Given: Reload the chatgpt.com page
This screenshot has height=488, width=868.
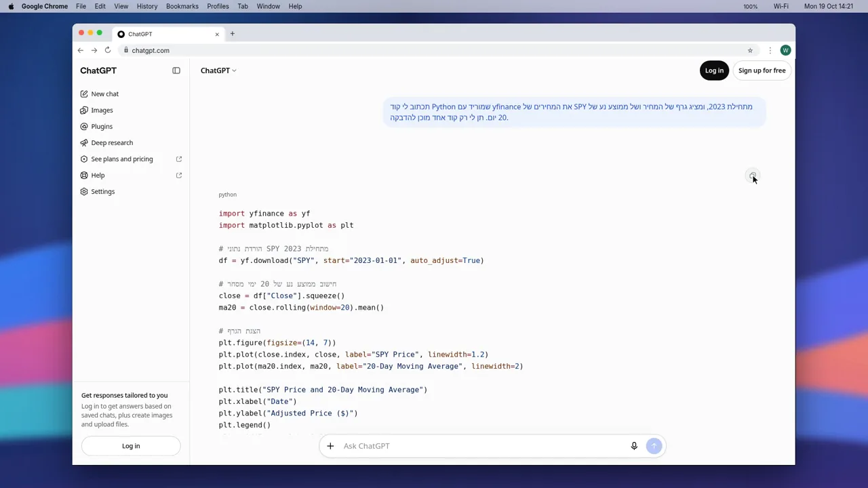Looking at the screenshot, I should [x=108, y=50].
